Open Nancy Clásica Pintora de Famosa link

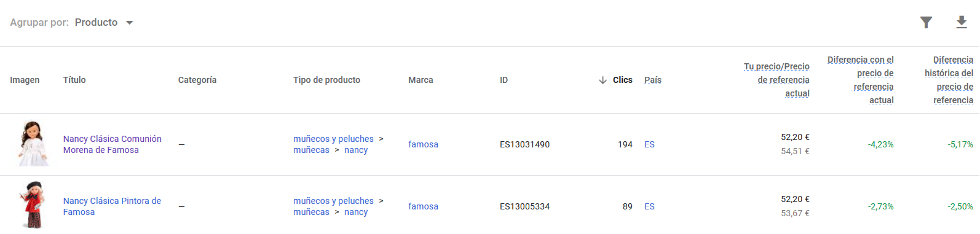(112, 206)
